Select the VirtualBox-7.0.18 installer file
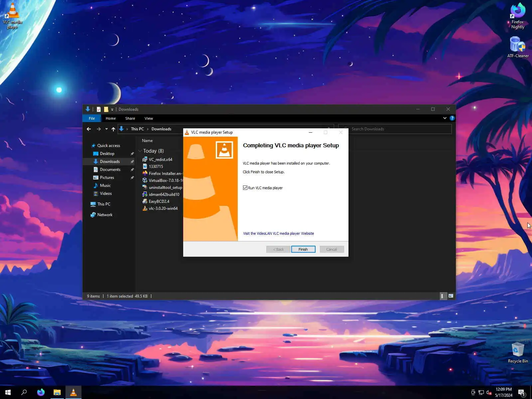This screenshot has width=532, height=399. pyautogui.click(x=162, y=181)
